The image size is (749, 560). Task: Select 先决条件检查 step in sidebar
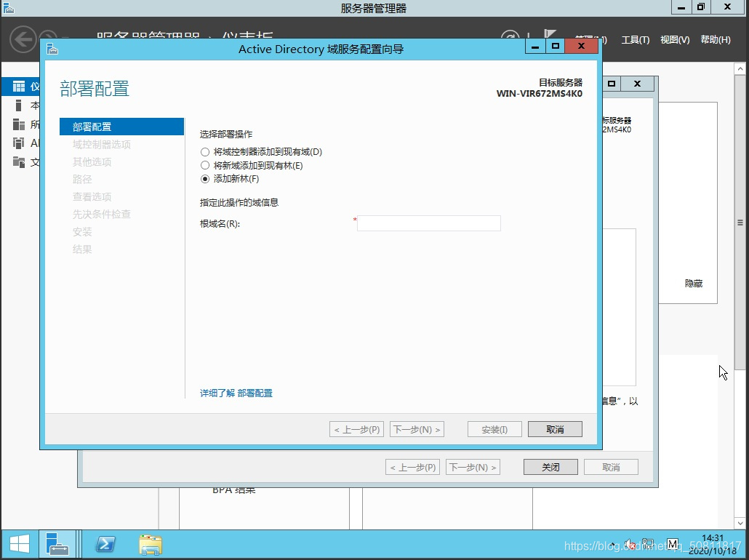point(102,214)
